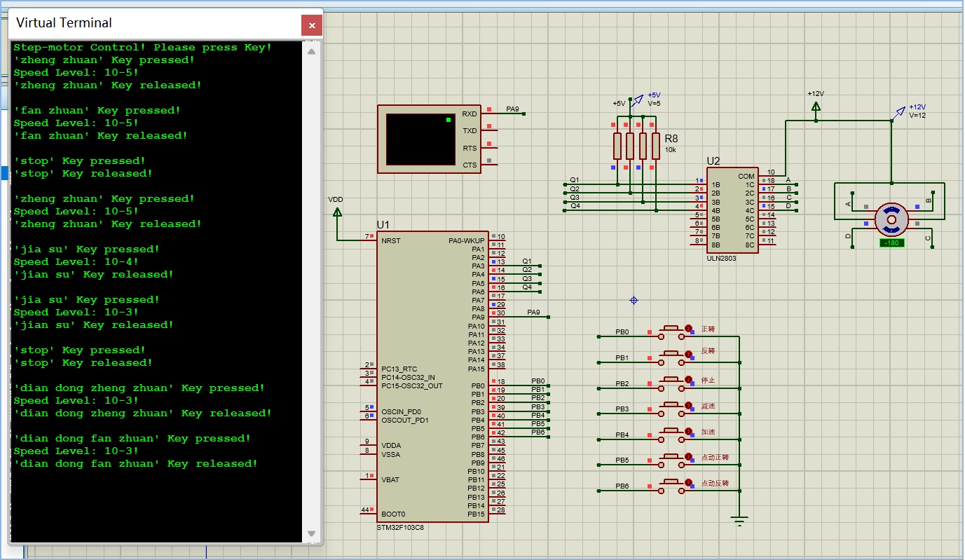Select the VDD power terminal arrow
965x560 pixels.
click(336, 212)
